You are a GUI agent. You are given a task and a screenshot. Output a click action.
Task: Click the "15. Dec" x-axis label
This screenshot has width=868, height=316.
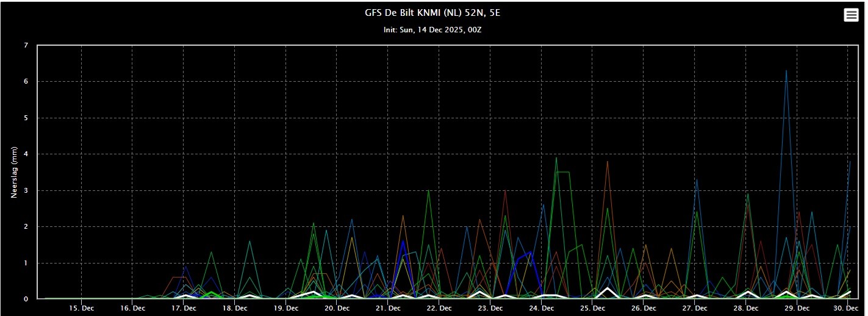coord(81,309)
